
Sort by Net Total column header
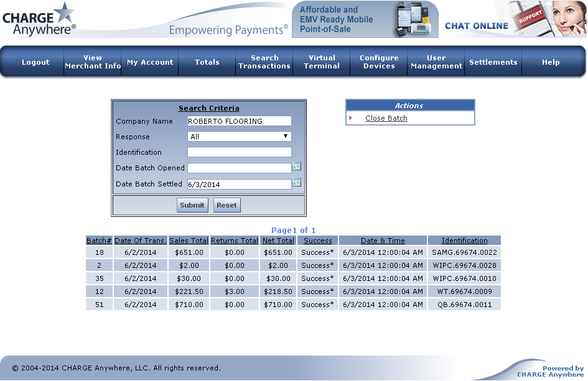278,241
